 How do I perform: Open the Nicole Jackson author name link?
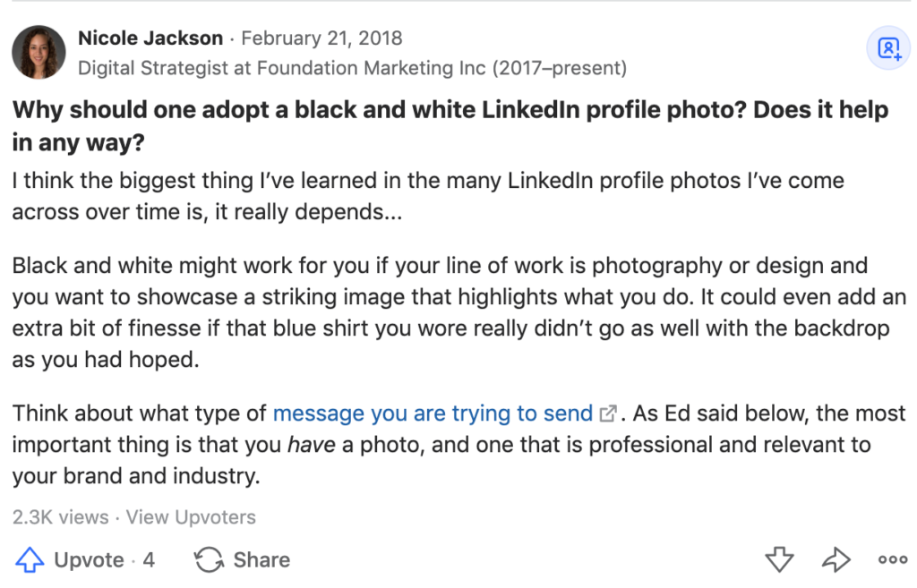click(x=150, y=38)
